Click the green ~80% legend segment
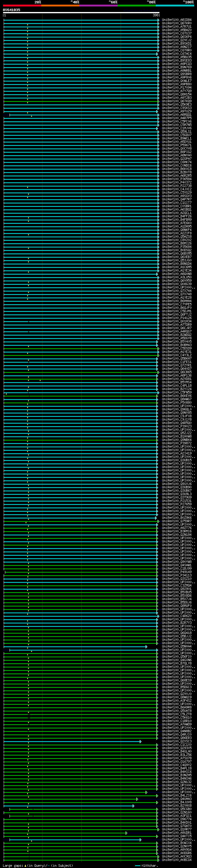197x868 pixels. click(136, 6)
